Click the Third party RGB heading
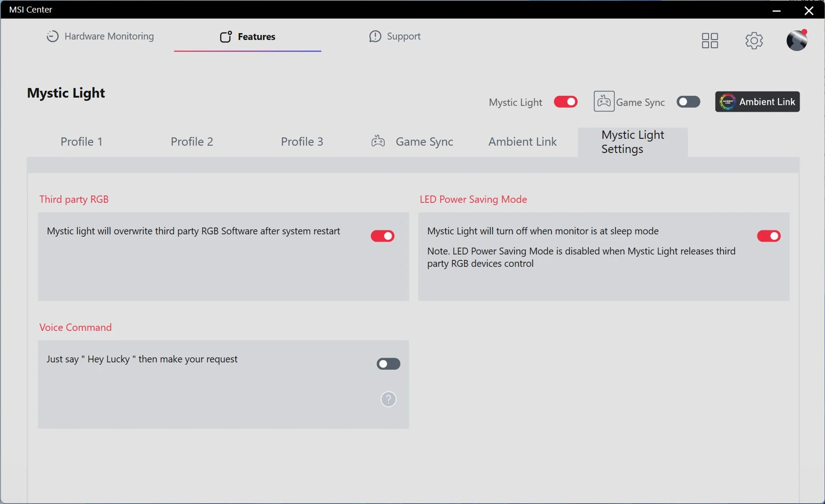The image size is (825, 504). point(74,199)
